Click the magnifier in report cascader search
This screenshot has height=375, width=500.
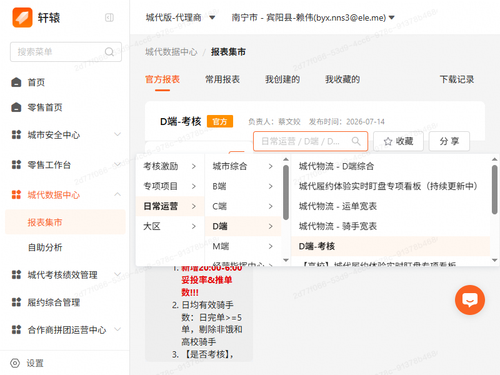coord(356,141)
